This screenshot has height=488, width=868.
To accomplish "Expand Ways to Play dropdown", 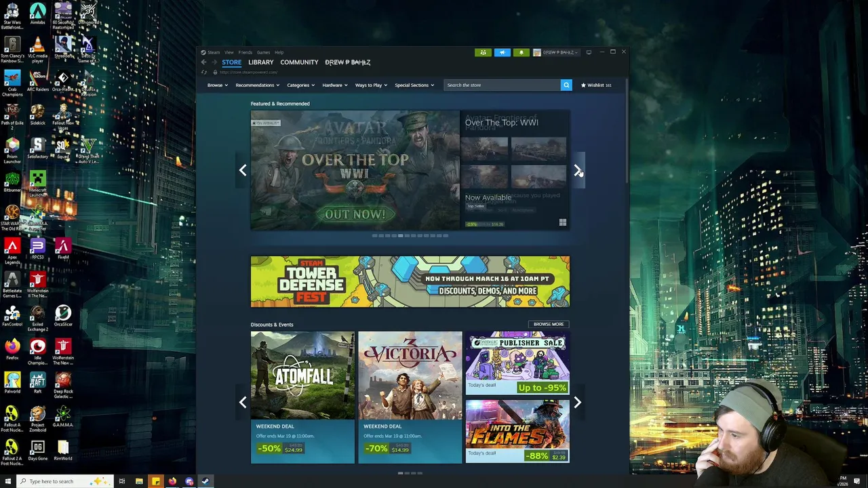I will point(371,85).
